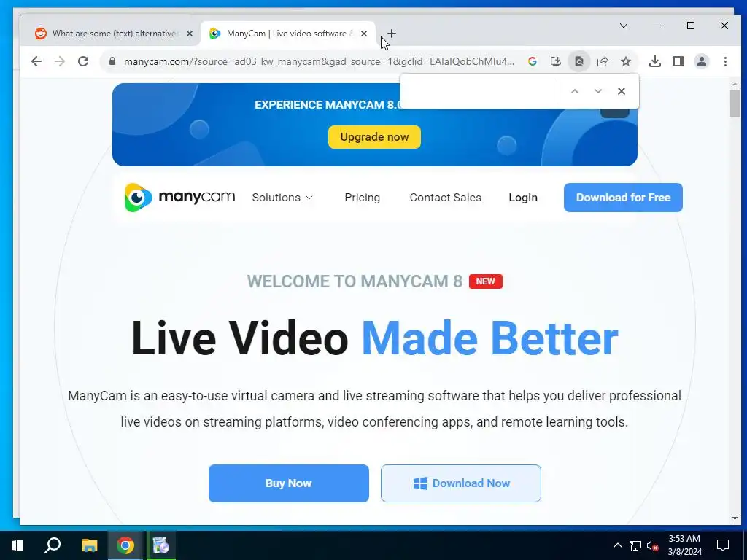Click the yellow Upgrade now button

tap(374, 137)
